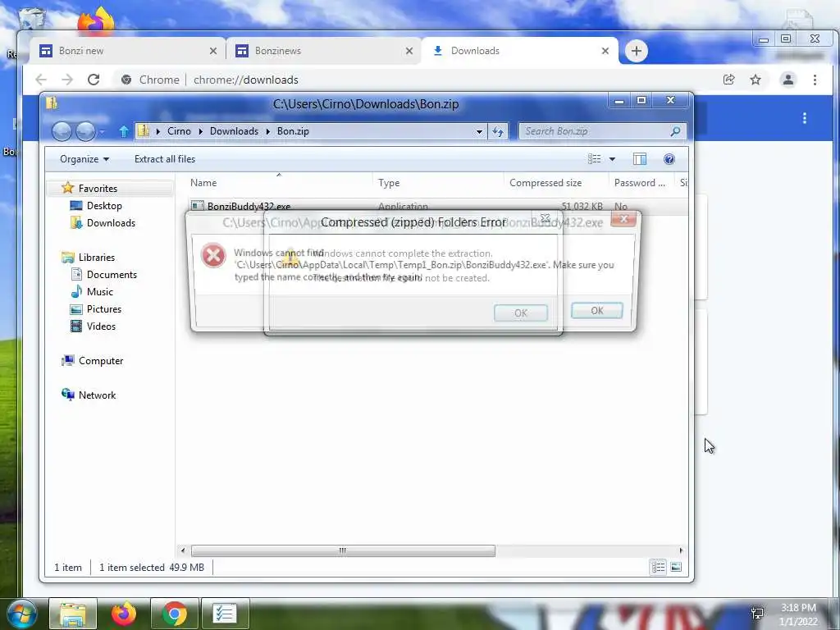Close the Downloads tab
This screenshot has height=630, width=840.
coord(605,51)
